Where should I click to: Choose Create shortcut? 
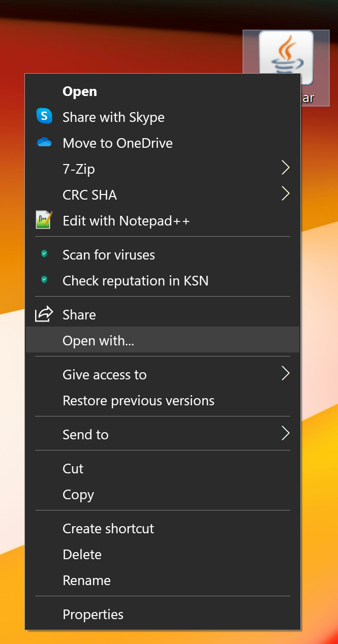click(163, 529)
